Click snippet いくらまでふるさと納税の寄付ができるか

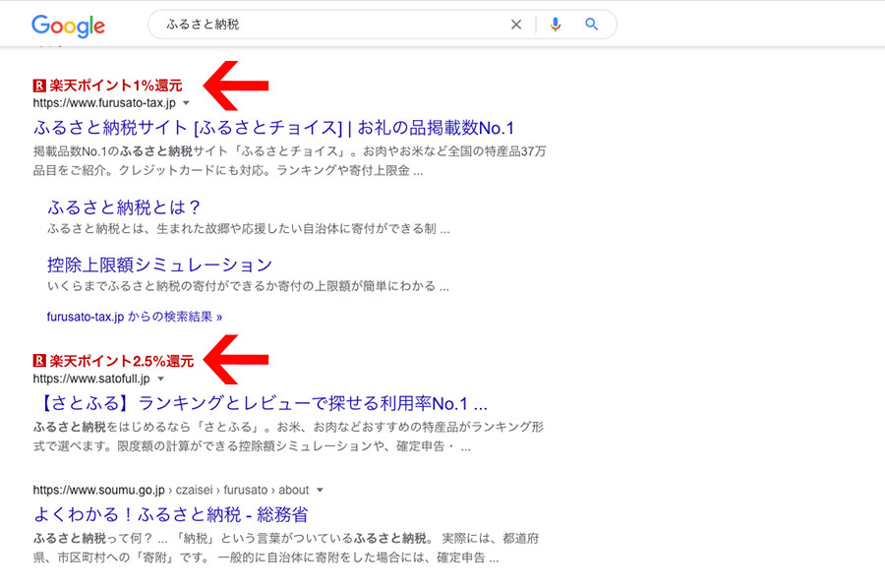(249, 286)
